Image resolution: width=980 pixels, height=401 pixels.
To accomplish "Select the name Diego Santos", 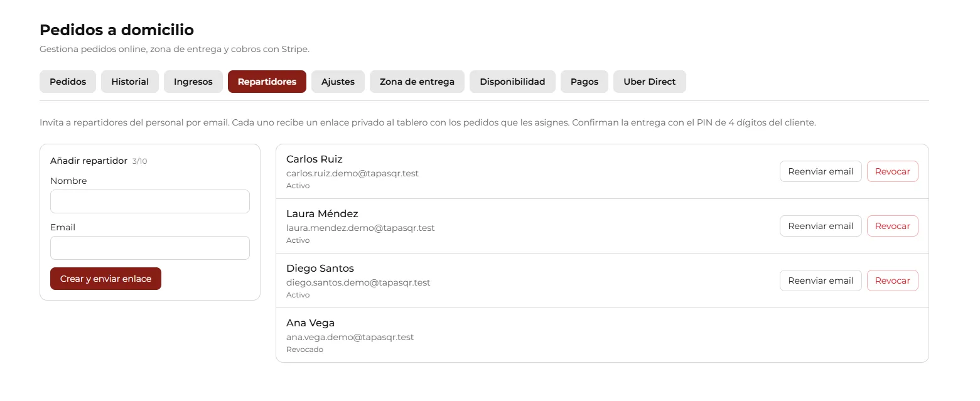I will click(320, 268).
